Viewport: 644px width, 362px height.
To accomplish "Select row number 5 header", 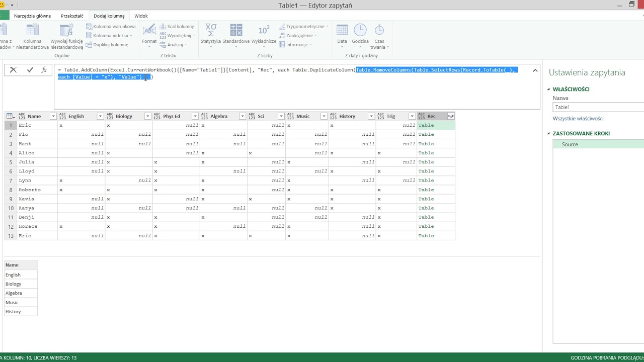I will click(x=11, y=162).
